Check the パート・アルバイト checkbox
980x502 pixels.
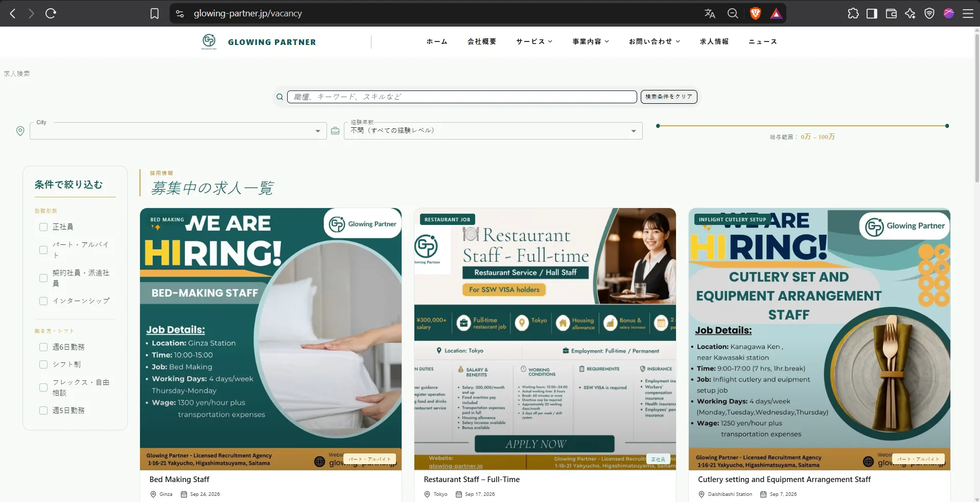pyautogui.click(x=43, y=250)
